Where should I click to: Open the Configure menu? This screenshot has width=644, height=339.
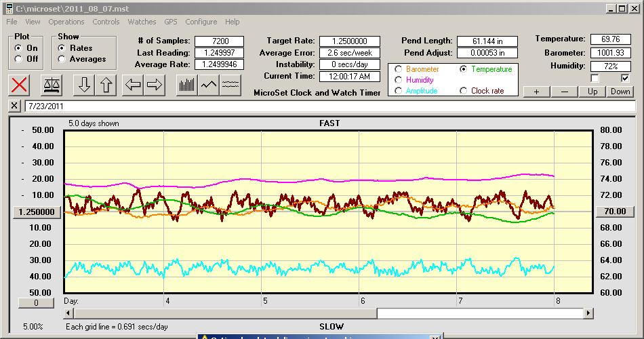[201, 22]
